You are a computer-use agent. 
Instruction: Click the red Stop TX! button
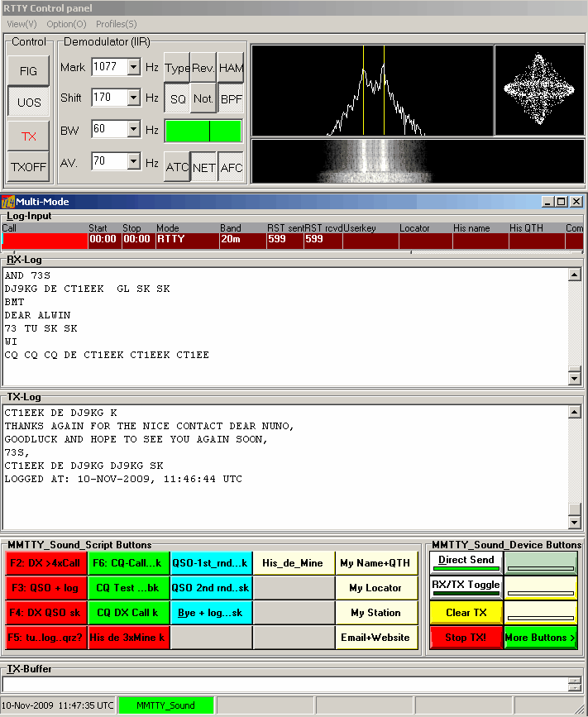coord(466,637)
